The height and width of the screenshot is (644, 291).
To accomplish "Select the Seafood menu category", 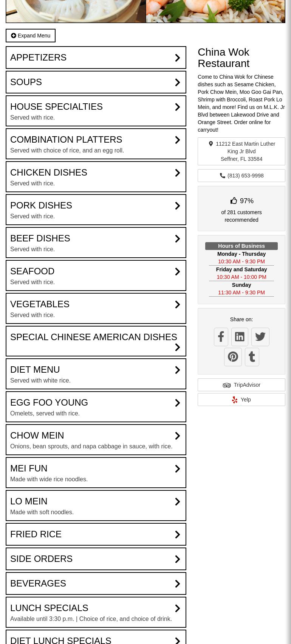I will 96,275.
